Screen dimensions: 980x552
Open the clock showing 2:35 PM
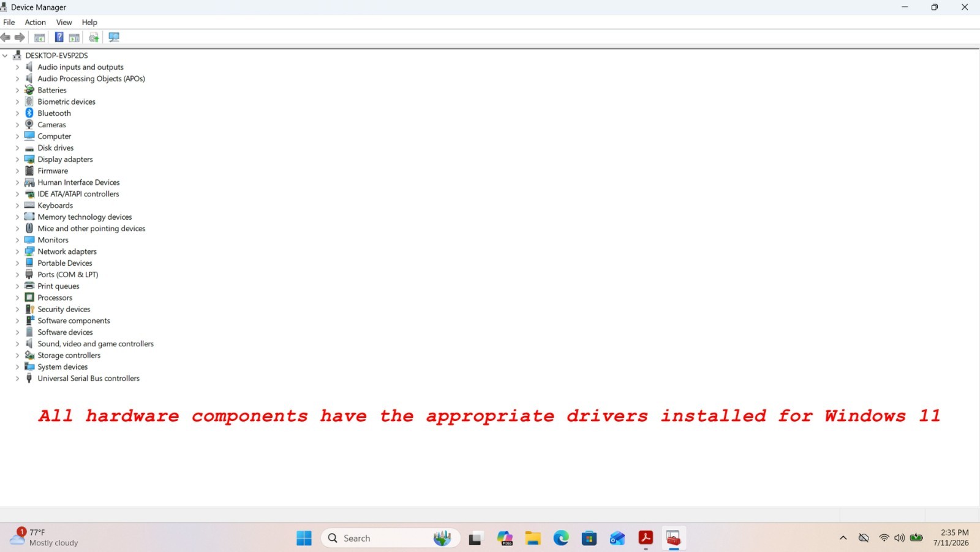tap(951, 537)
